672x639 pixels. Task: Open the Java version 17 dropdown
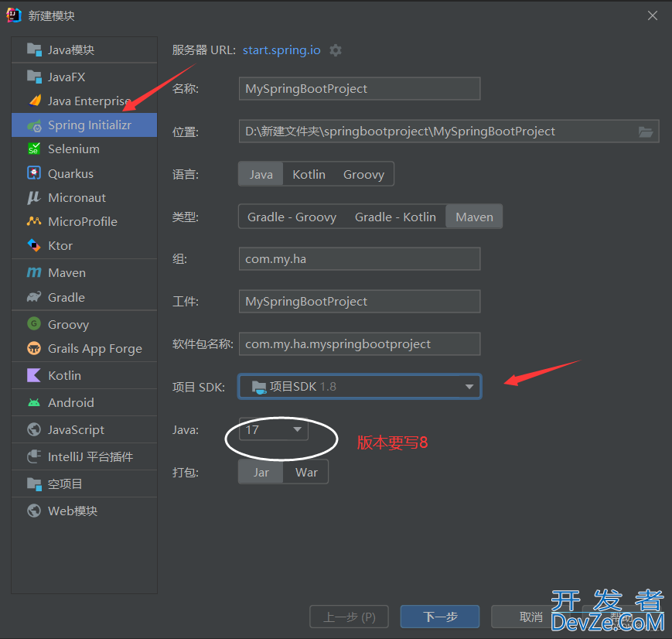coord(274,429)
